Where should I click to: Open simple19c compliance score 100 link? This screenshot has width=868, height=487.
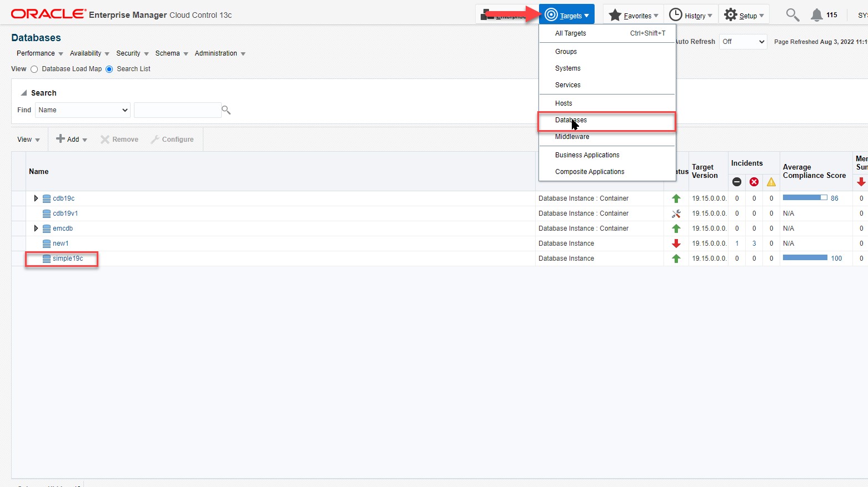pyautogui.click(x=836, y=259)
